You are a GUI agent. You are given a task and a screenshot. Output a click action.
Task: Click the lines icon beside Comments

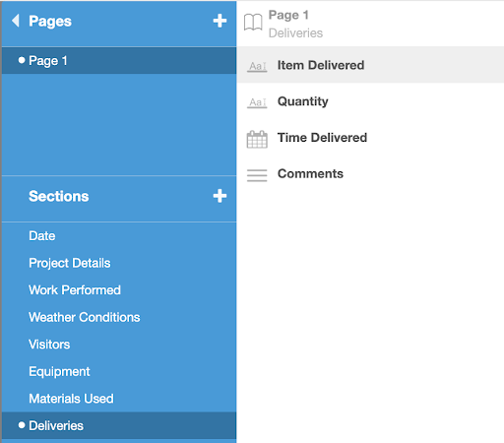click(x=257, y=175)
